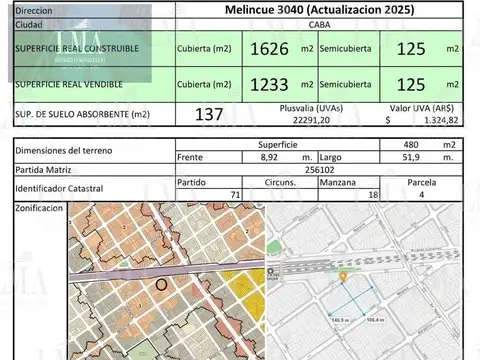The width and height of the screenshot is (480, 360).
Task: Select the 'Direccion' label cell
Action: click(x=94, y=10)
